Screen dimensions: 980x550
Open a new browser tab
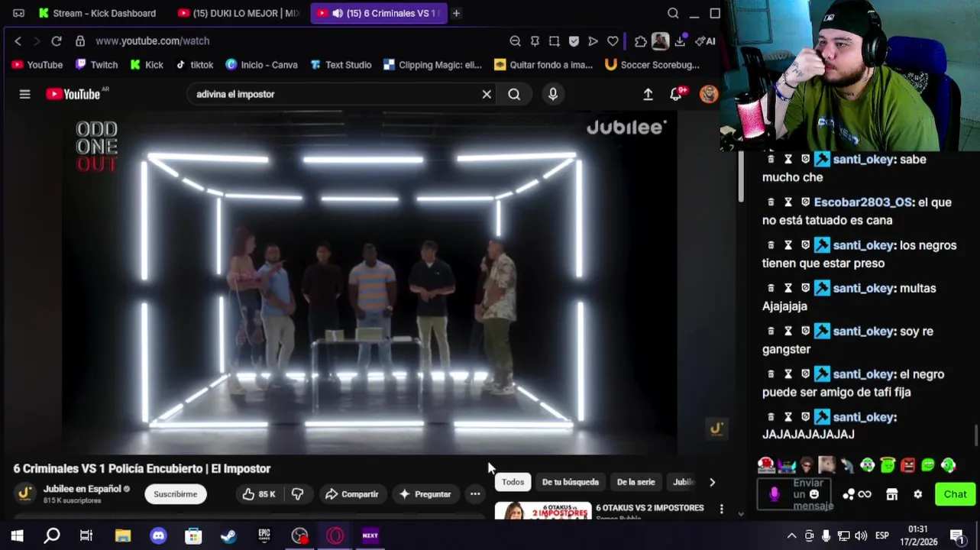(x=456, y=13)
